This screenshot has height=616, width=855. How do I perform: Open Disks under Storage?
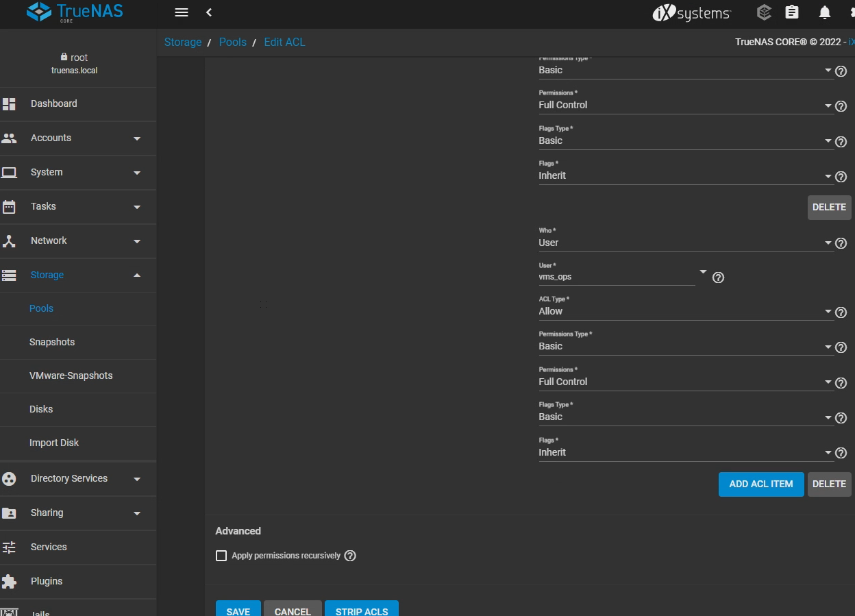point(78,410)
